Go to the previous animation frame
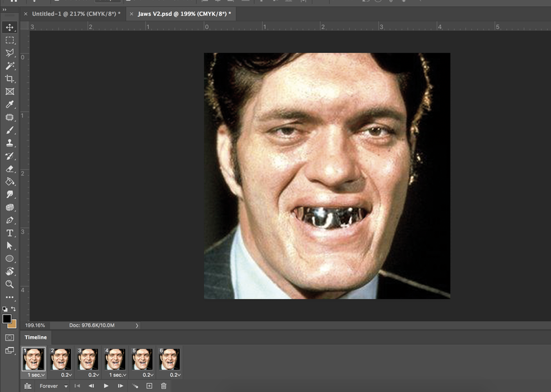551x392 pixels. pos(92,386)
